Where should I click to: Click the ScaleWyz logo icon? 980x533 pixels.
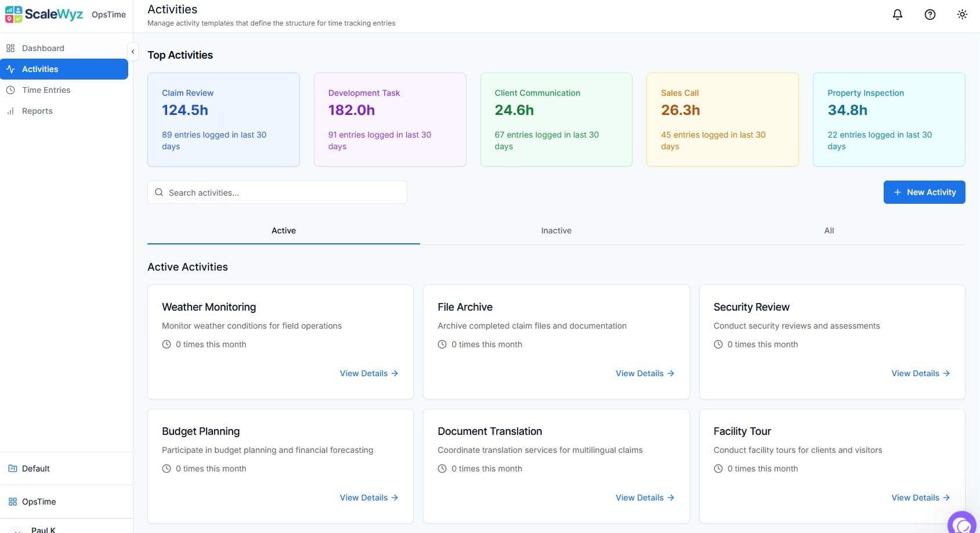point(14,15)
